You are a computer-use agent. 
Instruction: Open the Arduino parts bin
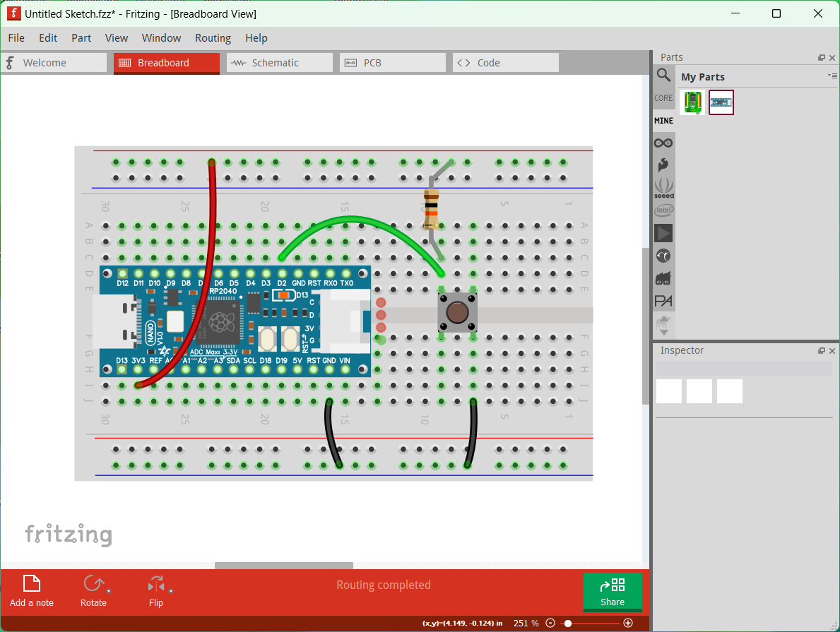click(663, 143)
